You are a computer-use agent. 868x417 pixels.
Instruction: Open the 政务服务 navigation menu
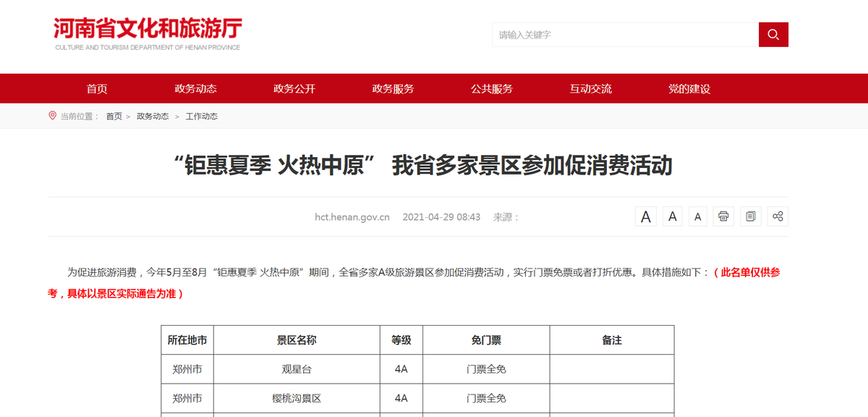393,89
